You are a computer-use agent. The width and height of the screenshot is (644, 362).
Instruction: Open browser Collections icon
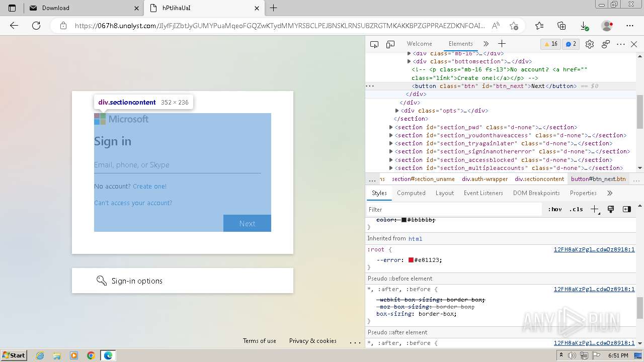click(x=562, y=26)
